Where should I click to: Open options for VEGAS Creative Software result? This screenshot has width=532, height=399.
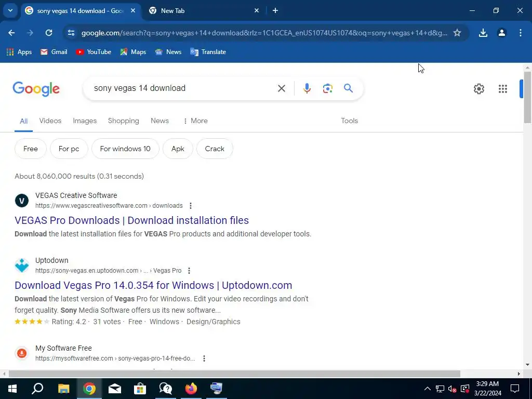coord(190,206)
